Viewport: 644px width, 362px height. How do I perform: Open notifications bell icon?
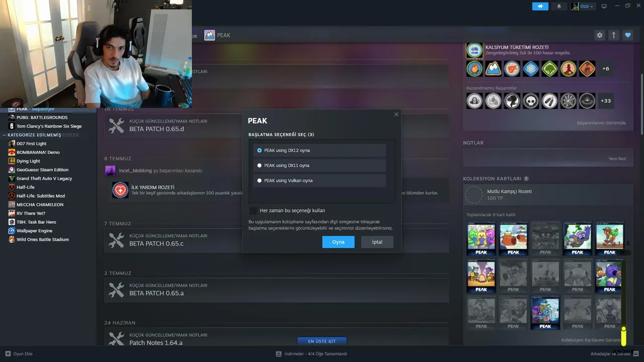(559, 6)
